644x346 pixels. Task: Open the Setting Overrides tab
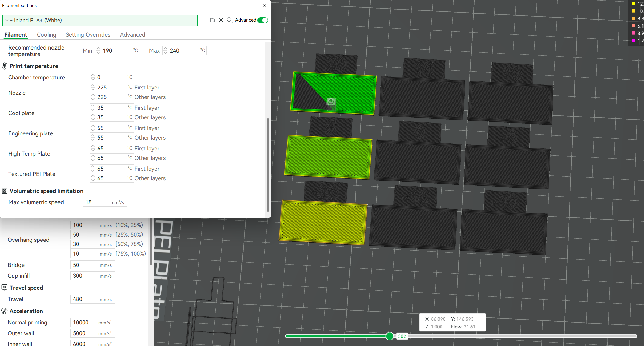[88, 35]
